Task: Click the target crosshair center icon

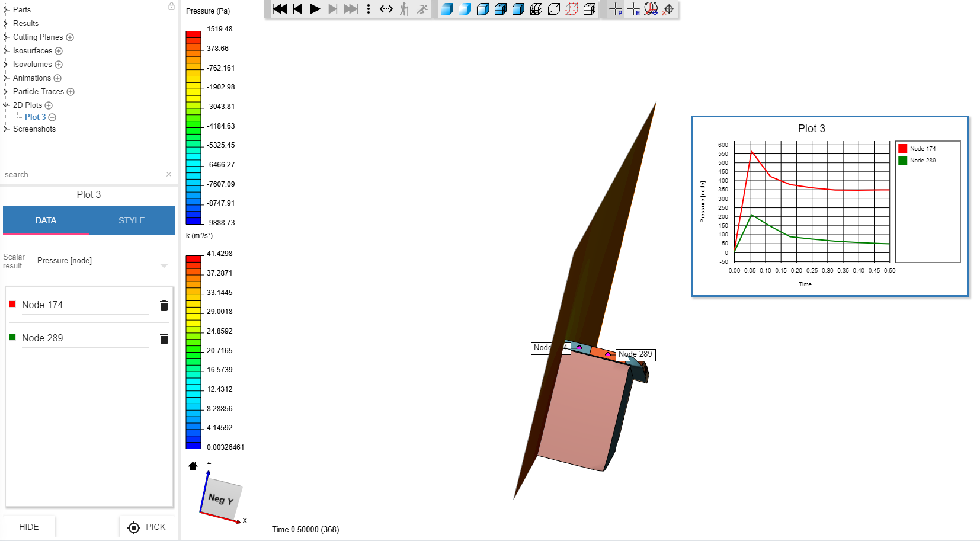Action: (x=669, y=9)
